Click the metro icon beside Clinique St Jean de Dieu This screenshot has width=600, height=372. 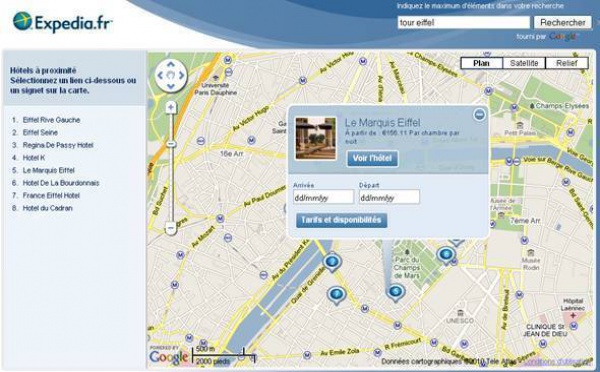click(573, 326)
